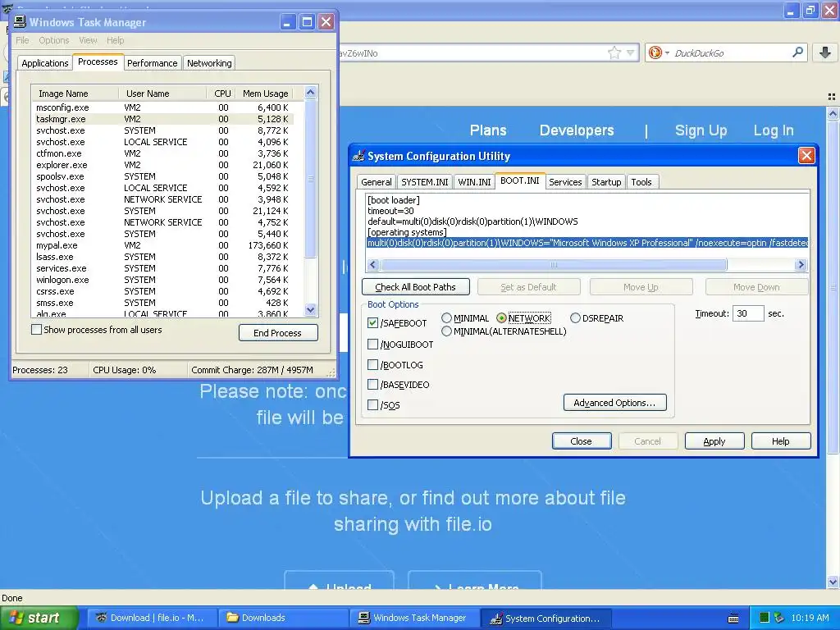The image size is (840, 630).
Task: Click green Task Manager tray icon
Action: point(765,618)
